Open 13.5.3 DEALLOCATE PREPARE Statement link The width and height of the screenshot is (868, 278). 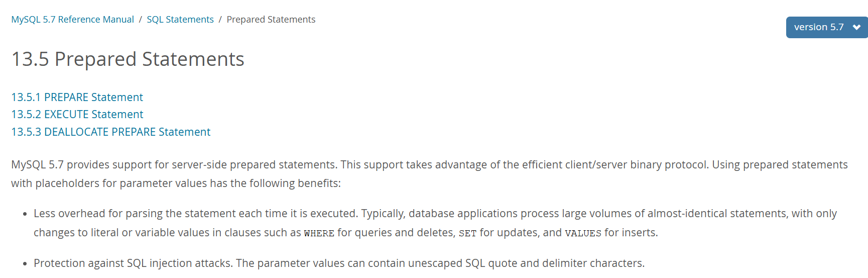[110, 132]
